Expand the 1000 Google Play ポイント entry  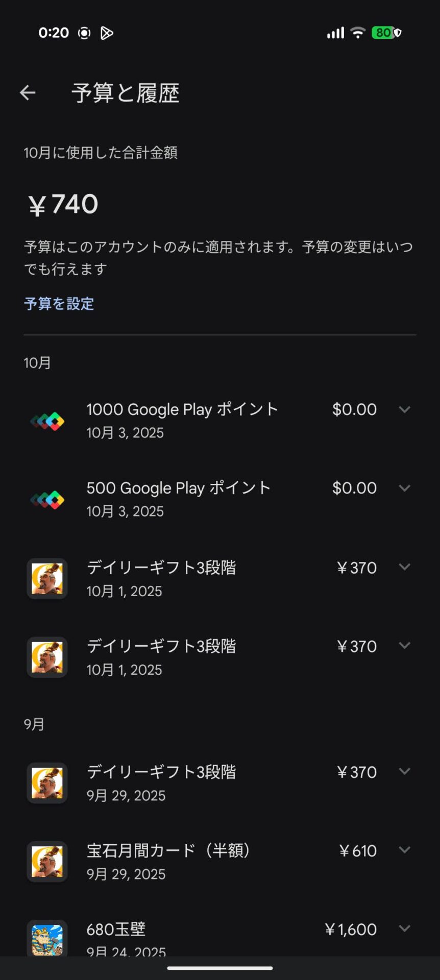coord(404,409)
